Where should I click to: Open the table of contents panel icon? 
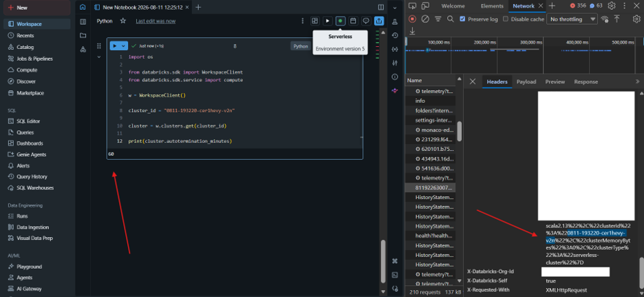83,22
